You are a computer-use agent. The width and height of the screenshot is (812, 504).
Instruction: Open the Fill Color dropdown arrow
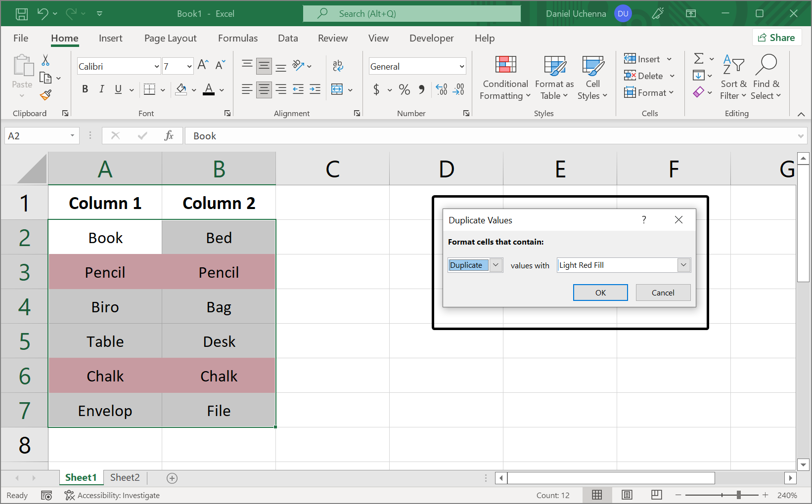(193, 90)
